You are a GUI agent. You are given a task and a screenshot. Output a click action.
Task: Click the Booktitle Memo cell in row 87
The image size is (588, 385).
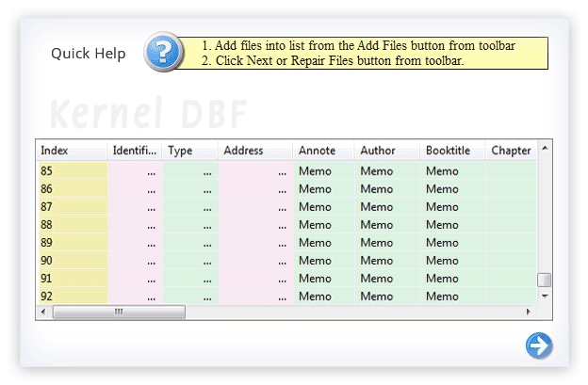click(x=453, y=207)
